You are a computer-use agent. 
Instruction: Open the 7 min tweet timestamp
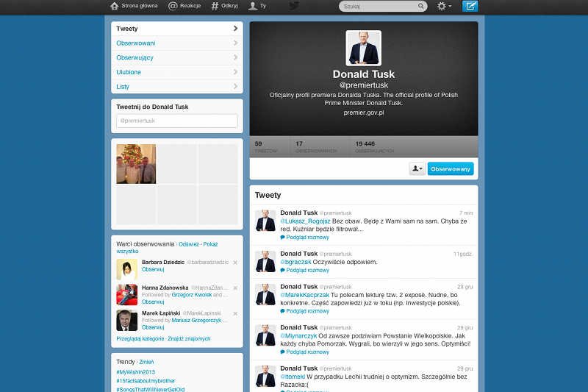(466, 213)
